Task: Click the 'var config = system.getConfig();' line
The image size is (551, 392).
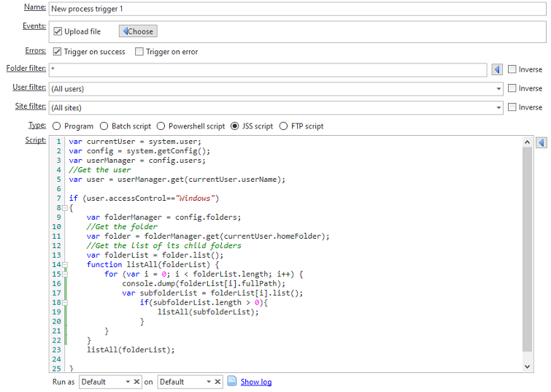Action: [139, 151]
